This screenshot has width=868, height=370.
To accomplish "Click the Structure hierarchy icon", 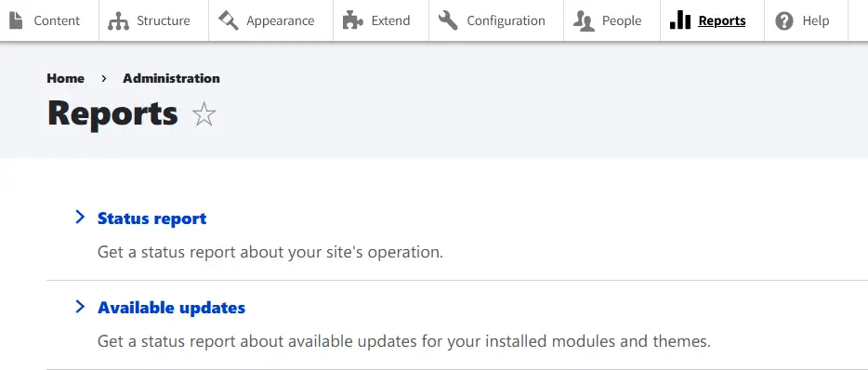I will pos(118,21).
